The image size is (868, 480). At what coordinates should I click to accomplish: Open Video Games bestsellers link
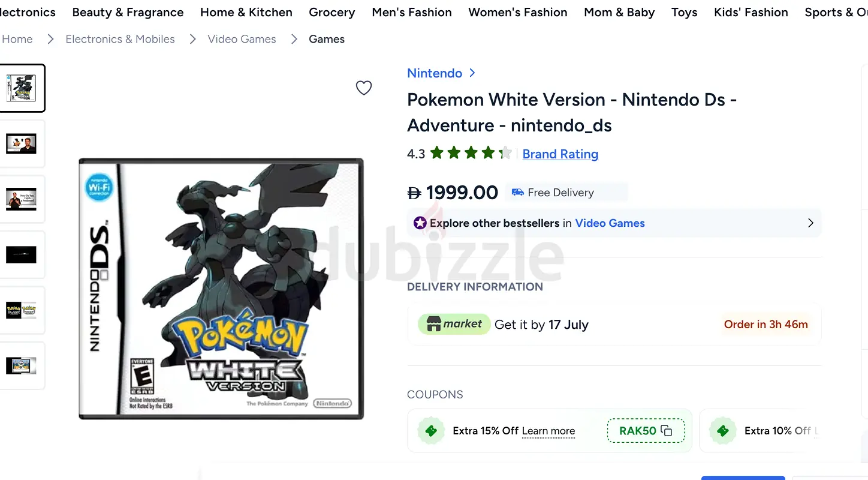[610, 223]
